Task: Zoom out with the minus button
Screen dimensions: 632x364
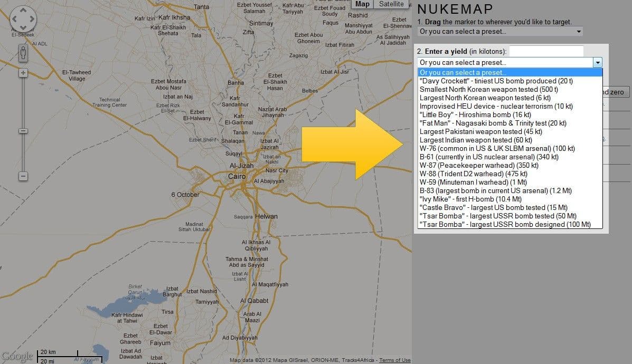Action: pos(23,176)
